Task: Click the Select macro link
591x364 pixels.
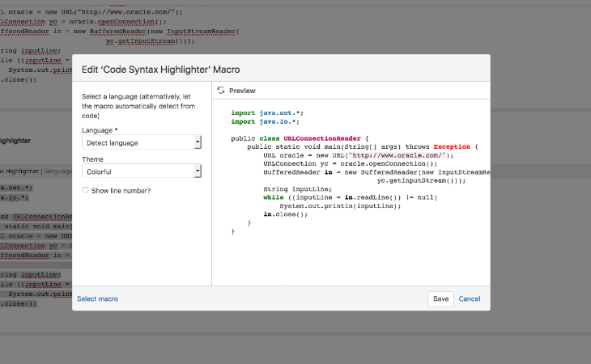Action: pyautogui.click(x=97, y=298)
